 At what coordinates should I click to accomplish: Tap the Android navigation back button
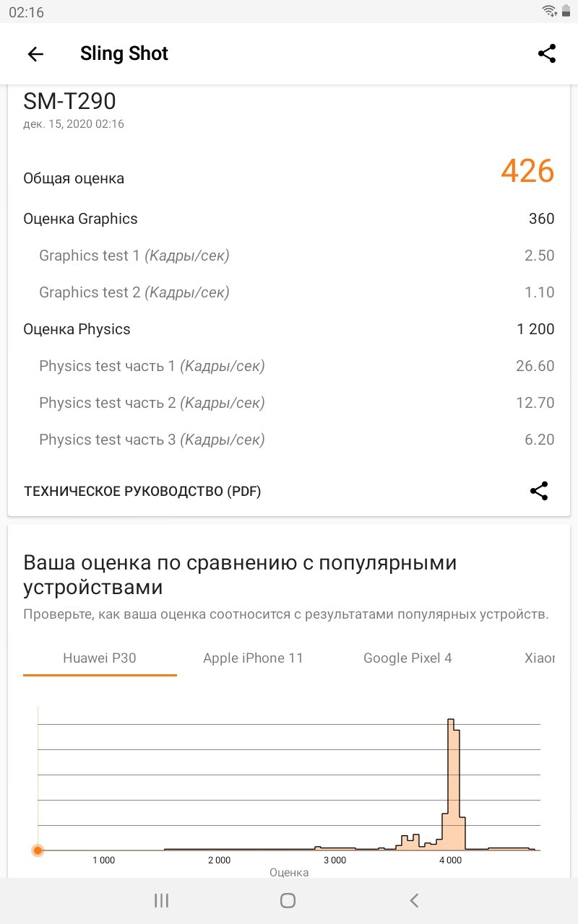pyautogui.click(x=414, y=900)
